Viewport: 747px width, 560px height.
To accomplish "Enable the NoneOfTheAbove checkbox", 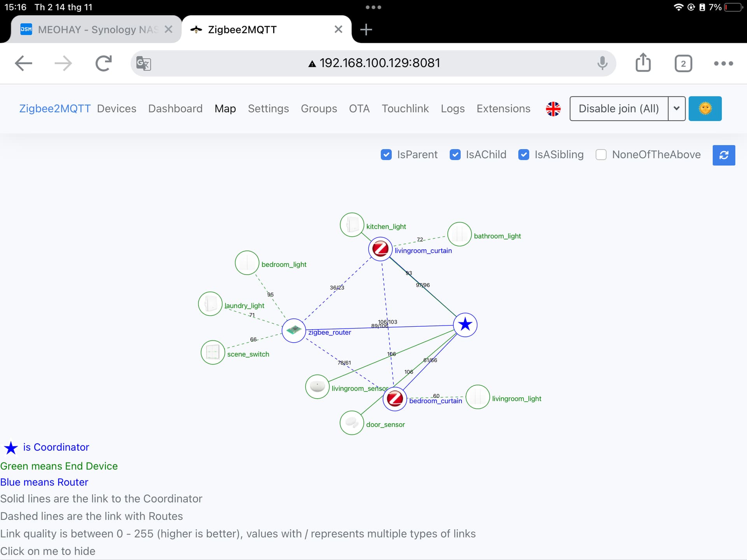I will (x=601, y=155).
